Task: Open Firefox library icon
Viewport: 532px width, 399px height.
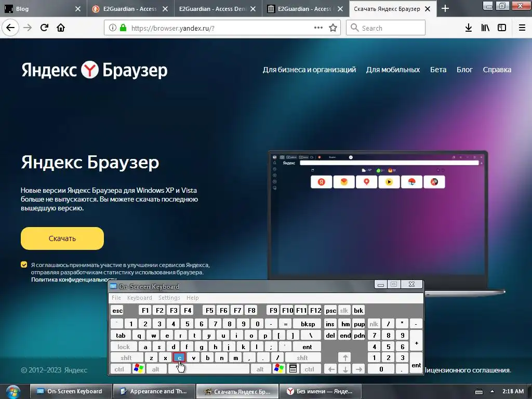Action: (x=485, y=28)
